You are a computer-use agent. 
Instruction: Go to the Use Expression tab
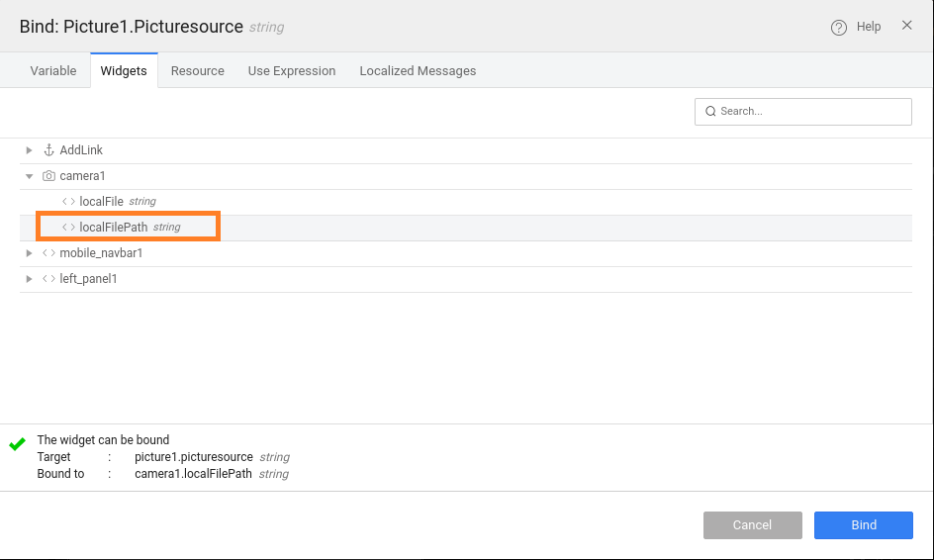(292, 71)
